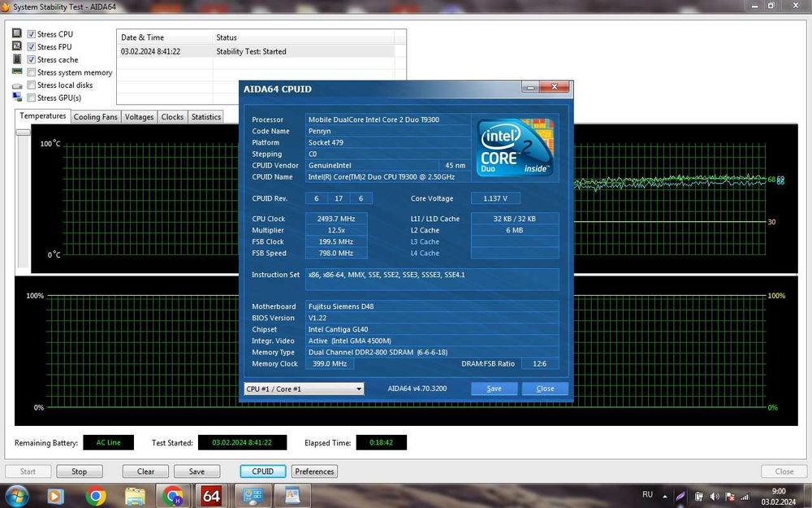Enable the Stress CPU checkbox
Image resolution: width=812 pixels, height=508 pixels.
click(x=32, y=34)
